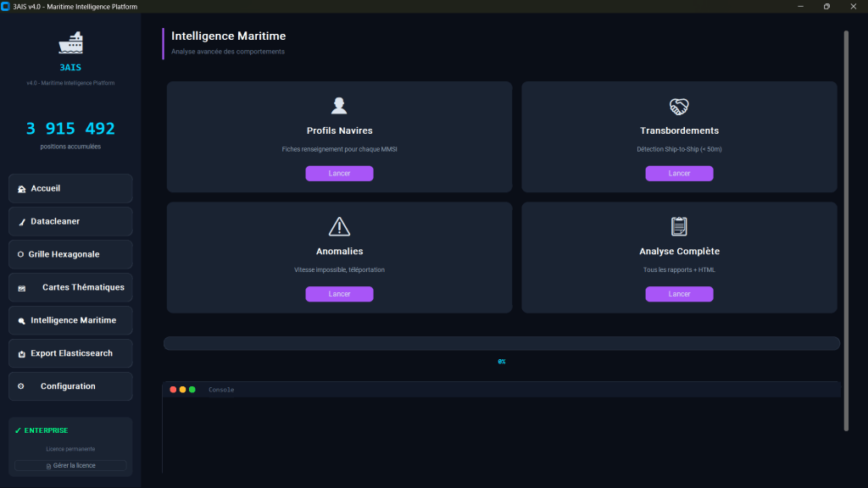The image size is (868, 488).
Task: Click the Profils Navires person icon
Action: (x=339, y=106)
